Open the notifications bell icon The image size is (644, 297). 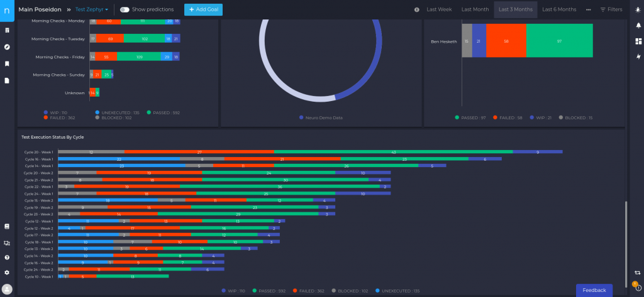[x=638, y=26]
